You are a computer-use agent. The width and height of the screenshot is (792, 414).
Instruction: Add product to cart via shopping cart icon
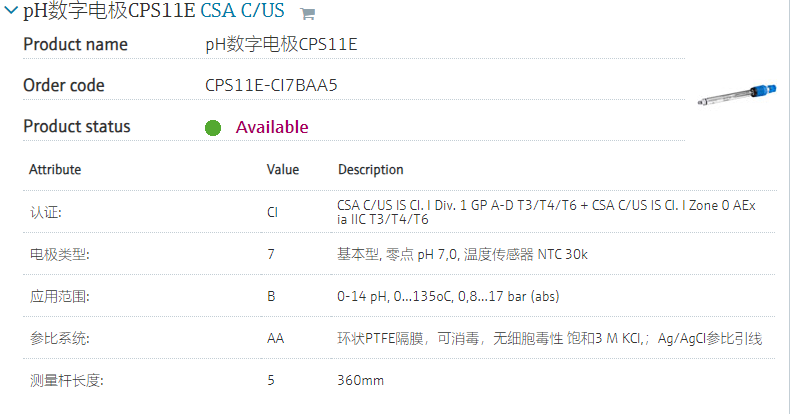[x=307, y=14]
